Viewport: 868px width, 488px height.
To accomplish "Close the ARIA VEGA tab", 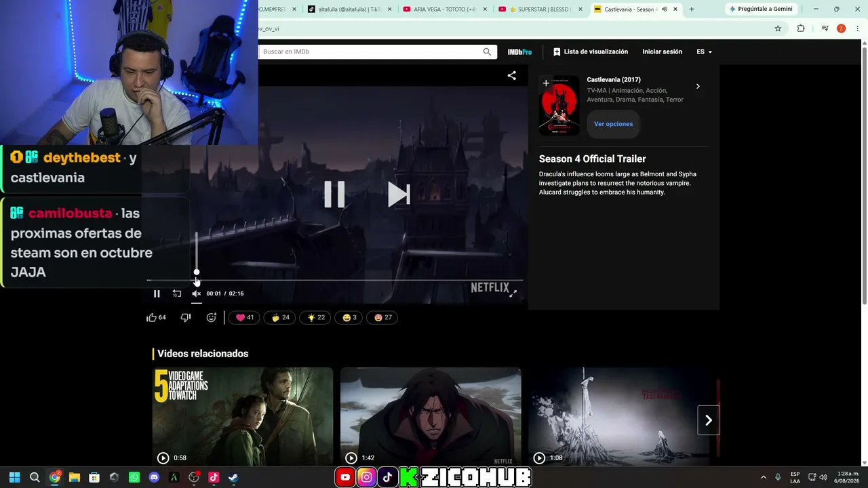I will [485, 9].
